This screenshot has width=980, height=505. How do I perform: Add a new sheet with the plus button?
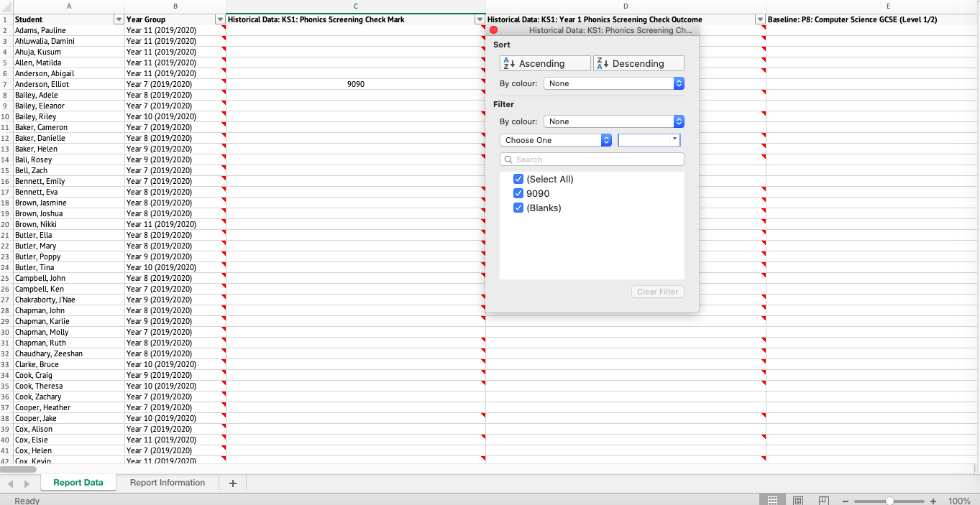(x=232, y=482)
